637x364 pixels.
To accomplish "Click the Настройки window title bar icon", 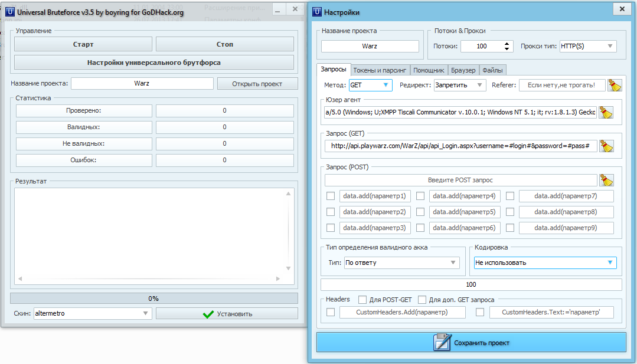I will [317, 12].
